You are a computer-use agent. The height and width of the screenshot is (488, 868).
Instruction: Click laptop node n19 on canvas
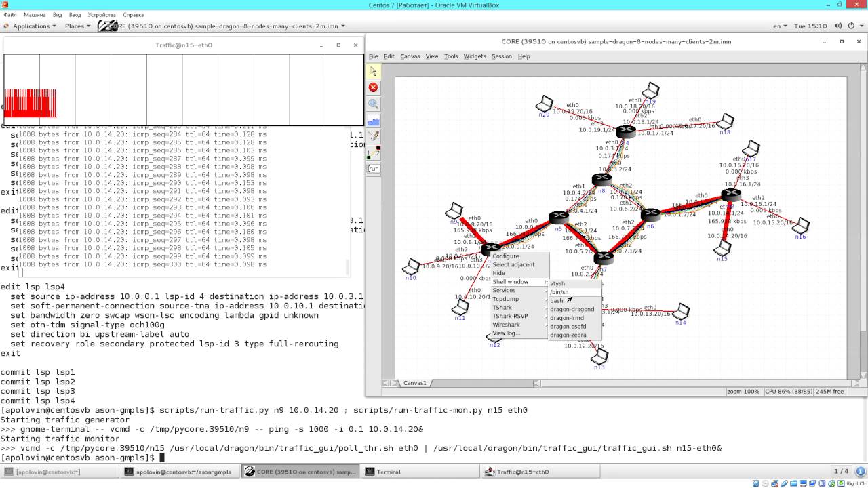click(650, 90)
